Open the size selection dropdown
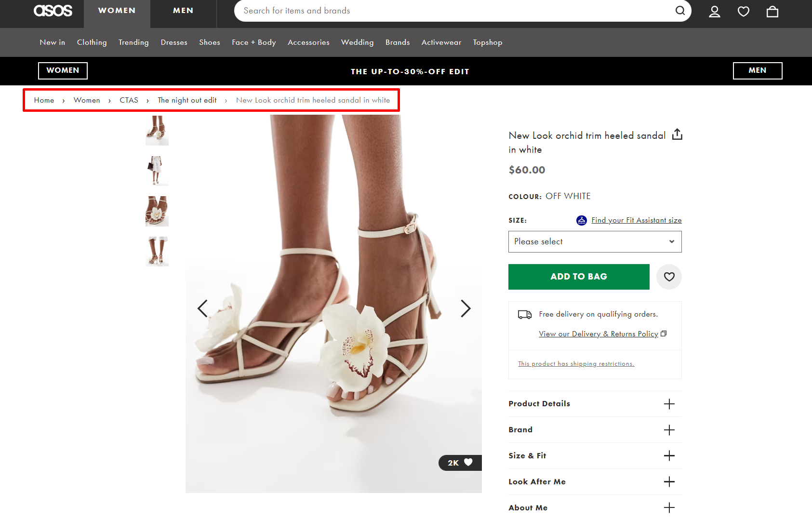 pos(595,241)
